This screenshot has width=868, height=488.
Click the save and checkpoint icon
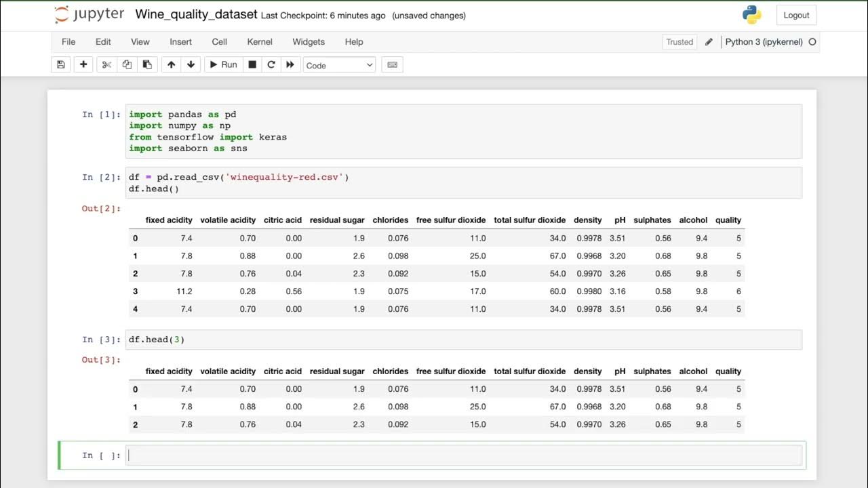click(x=61, y=64)
